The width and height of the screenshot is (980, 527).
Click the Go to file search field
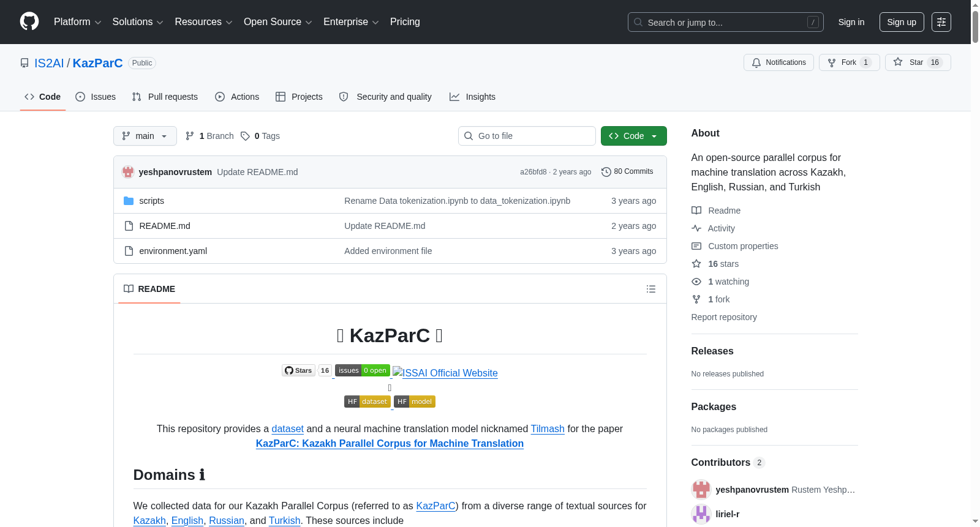tap(527, 136)
